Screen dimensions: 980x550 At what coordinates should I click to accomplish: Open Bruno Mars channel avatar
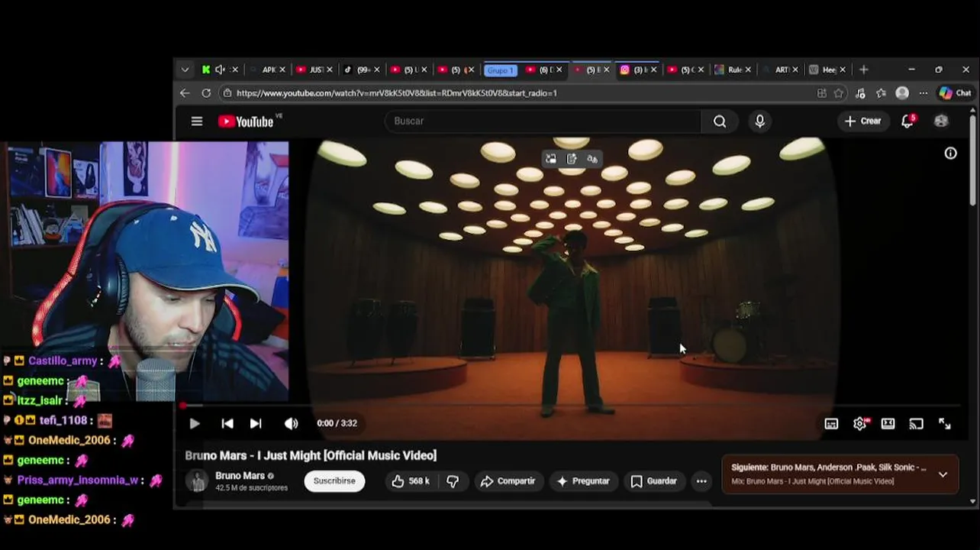[197, 481]
